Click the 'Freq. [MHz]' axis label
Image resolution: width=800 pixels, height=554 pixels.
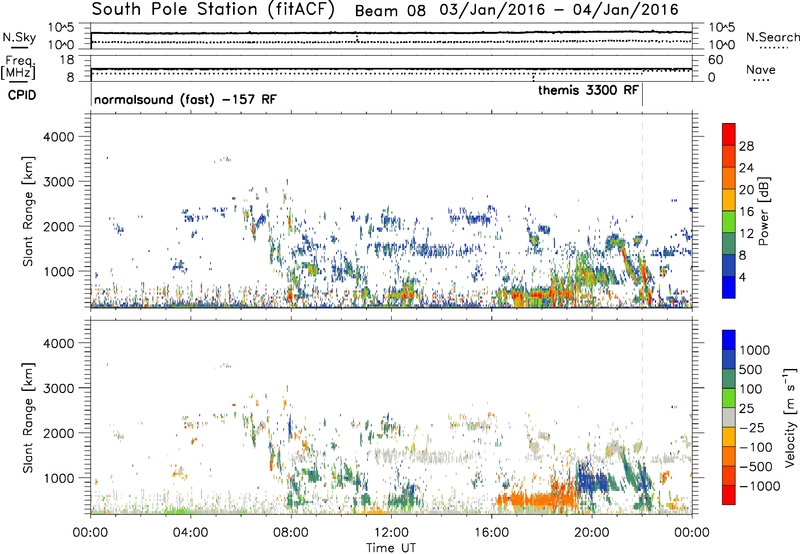pos(18,68)
